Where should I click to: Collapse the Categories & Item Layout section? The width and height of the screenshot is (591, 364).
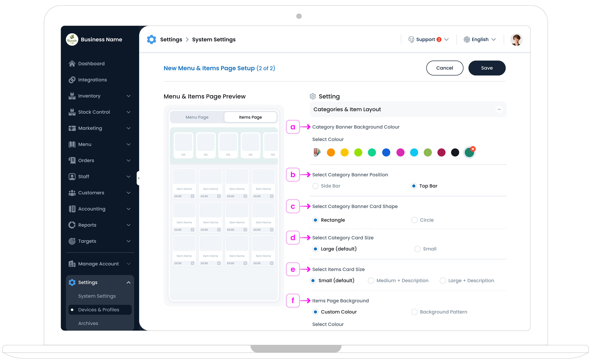[x=499, y=109]
